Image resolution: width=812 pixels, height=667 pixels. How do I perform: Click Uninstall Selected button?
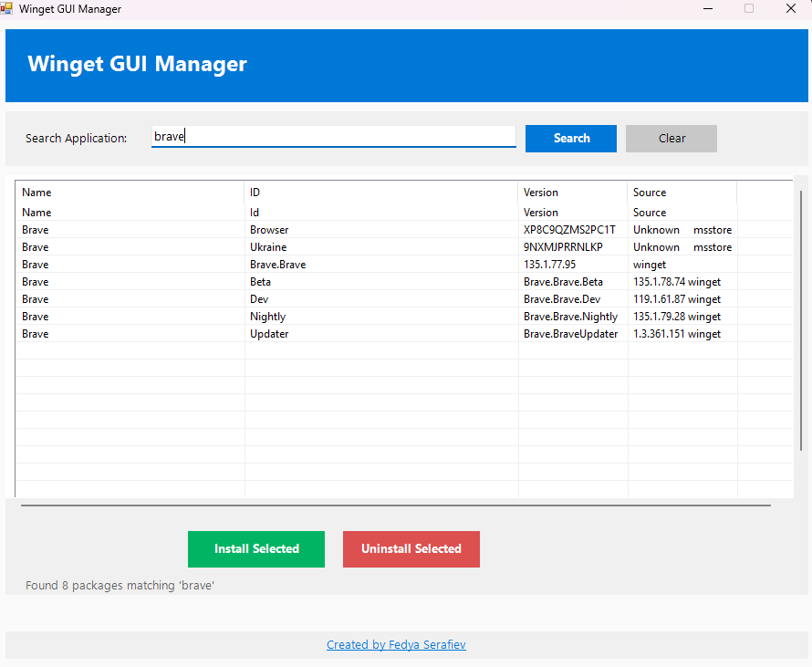(x=411, y=549)
